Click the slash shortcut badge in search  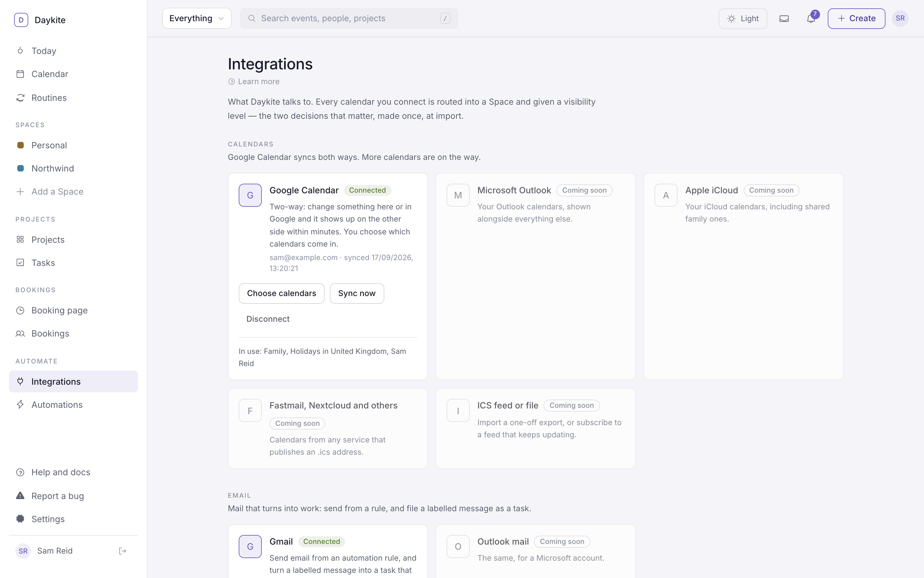coord(445,18)
